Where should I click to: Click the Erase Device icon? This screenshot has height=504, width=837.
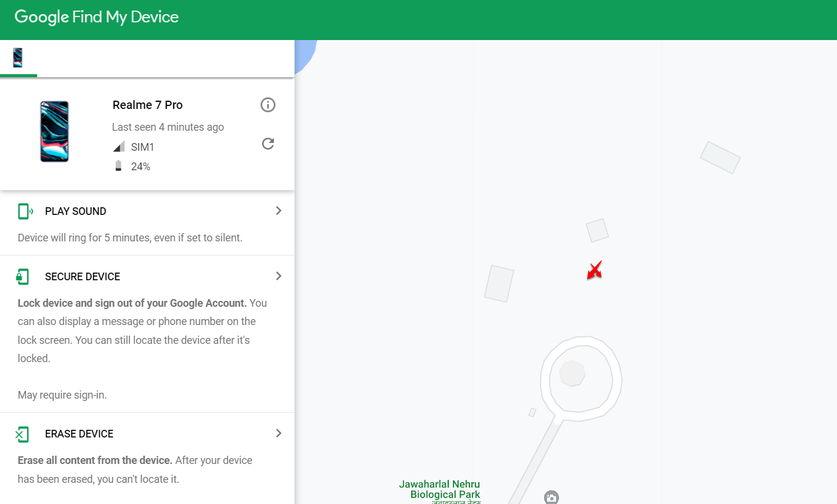pyautogui.click(x=22, y=434)
